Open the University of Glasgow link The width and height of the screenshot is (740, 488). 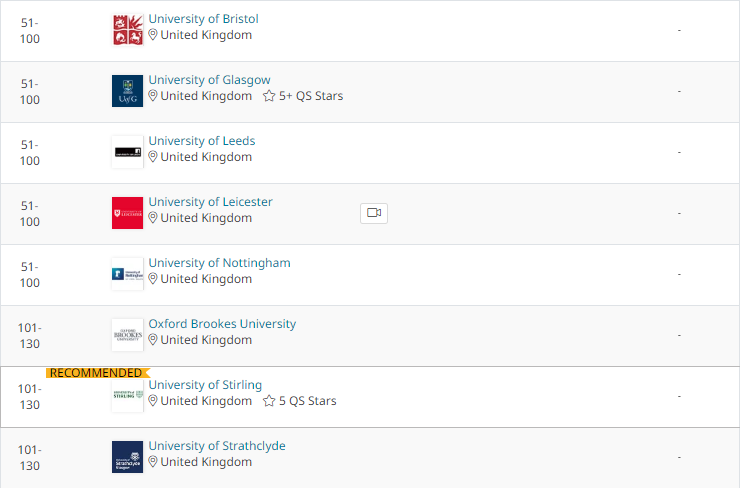pyautogui.click(x=210, y=80)
